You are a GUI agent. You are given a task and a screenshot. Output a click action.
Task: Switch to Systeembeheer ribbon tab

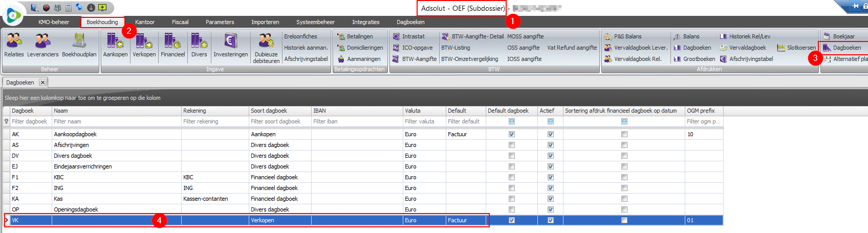(x=315, y=22)
